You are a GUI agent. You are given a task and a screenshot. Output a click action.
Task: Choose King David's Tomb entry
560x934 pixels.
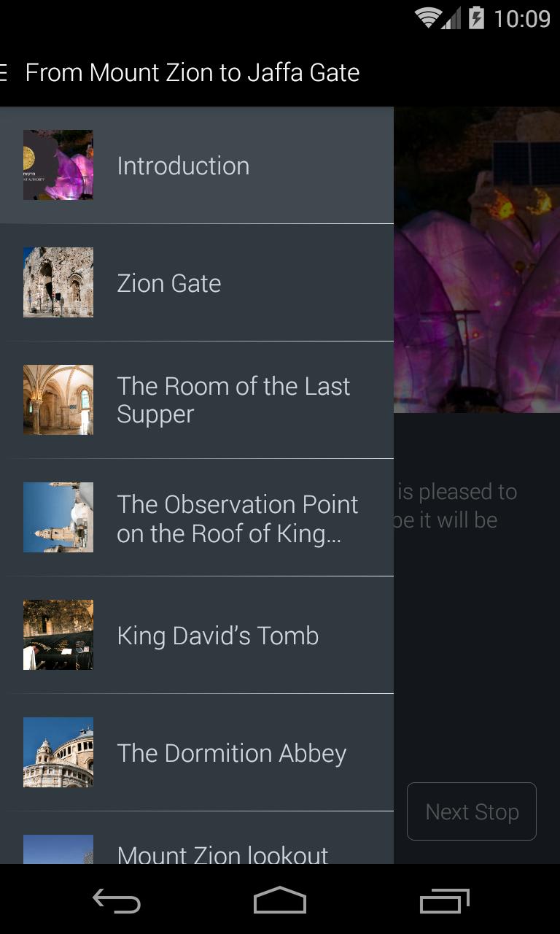coord(218,636)
